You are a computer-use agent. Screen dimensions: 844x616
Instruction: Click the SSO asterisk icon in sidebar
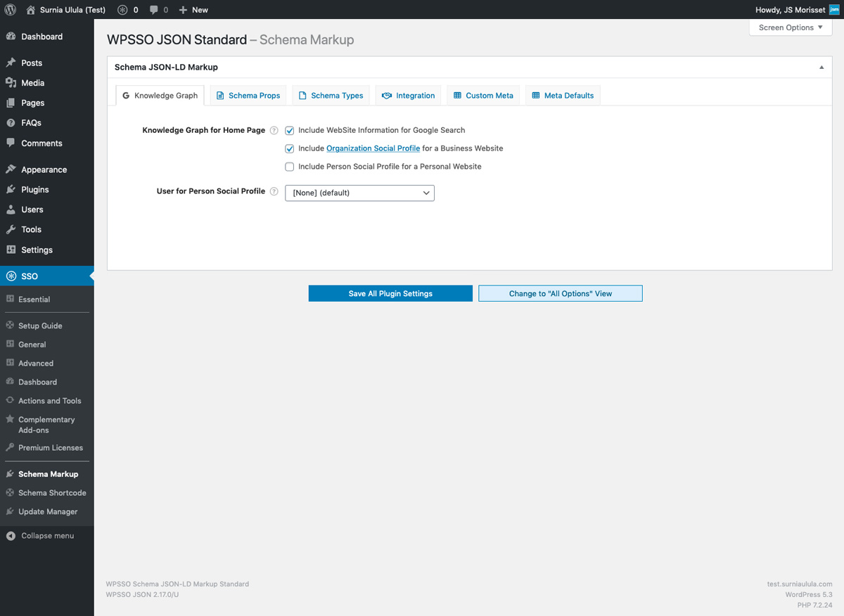(11, 276)
